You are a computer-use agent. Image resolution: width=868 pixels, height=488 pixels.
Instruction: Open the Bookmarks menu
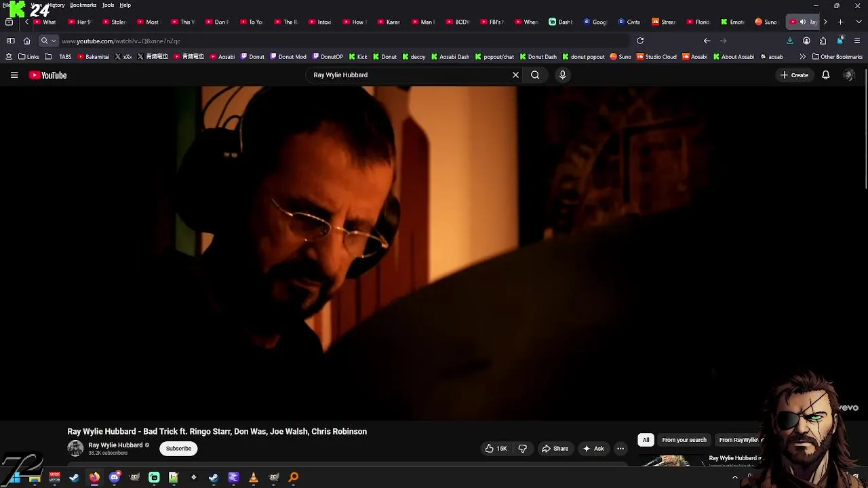point(83,5)
